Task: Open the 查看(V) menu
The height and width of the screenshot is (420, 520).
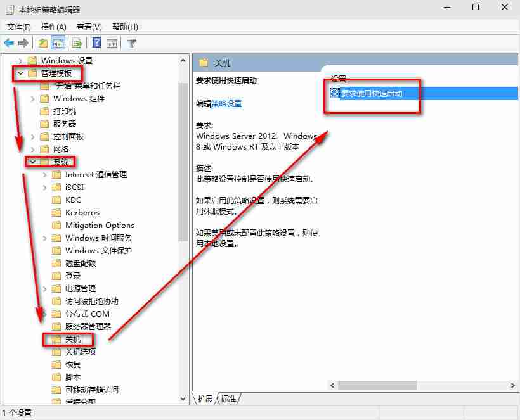Action: 89,27
